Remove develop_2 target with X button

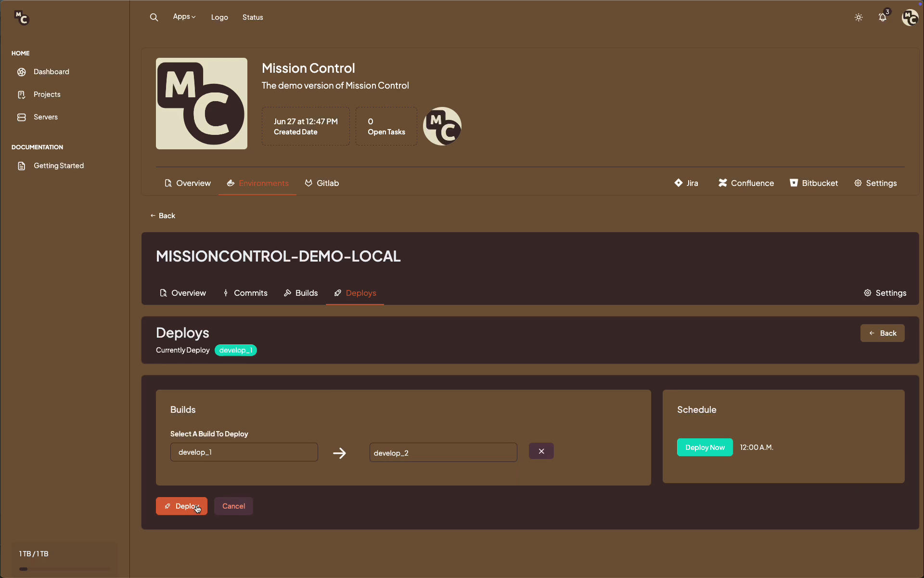coord(541,451)
